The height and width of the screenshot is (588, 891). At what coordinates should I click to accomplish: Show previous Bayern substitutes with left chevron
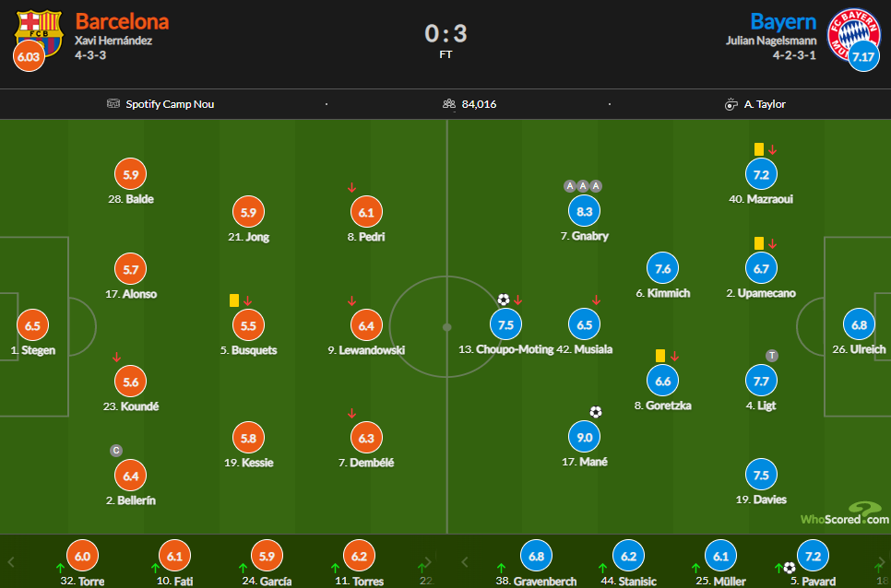click(x=464, y=562)
